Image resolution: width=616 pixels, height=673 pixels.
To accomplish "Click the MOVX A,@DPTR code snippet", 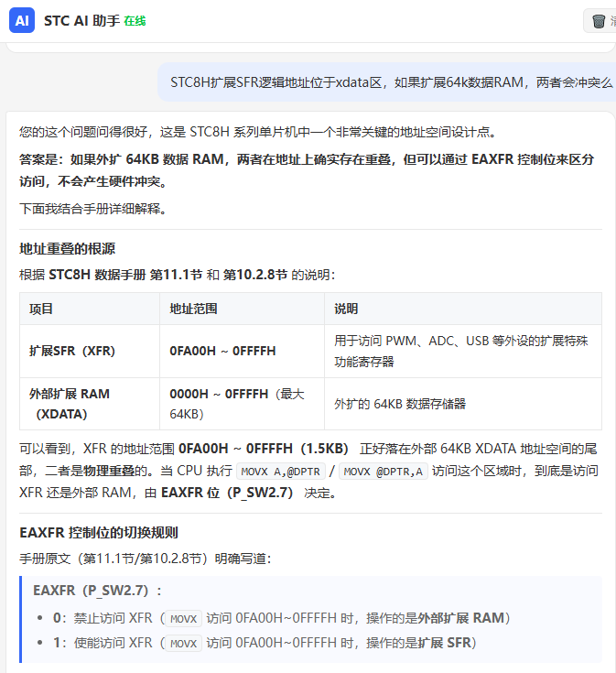I will pyautogui.click(x=281, y=472).
